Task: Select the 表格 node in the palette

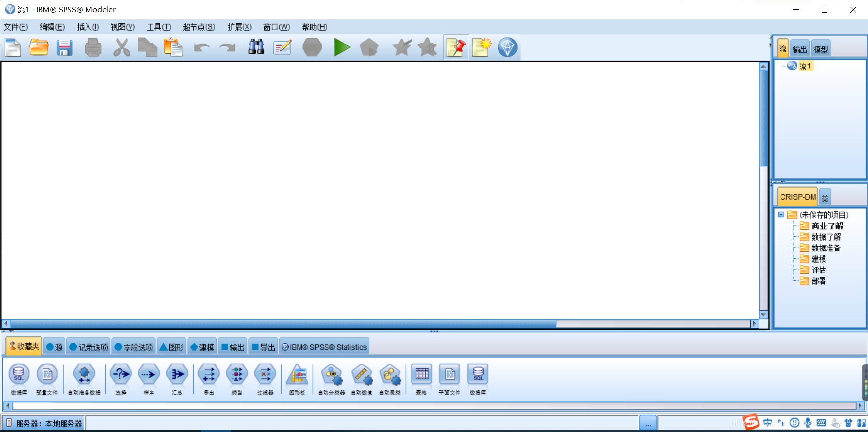Action: point(422,379)
